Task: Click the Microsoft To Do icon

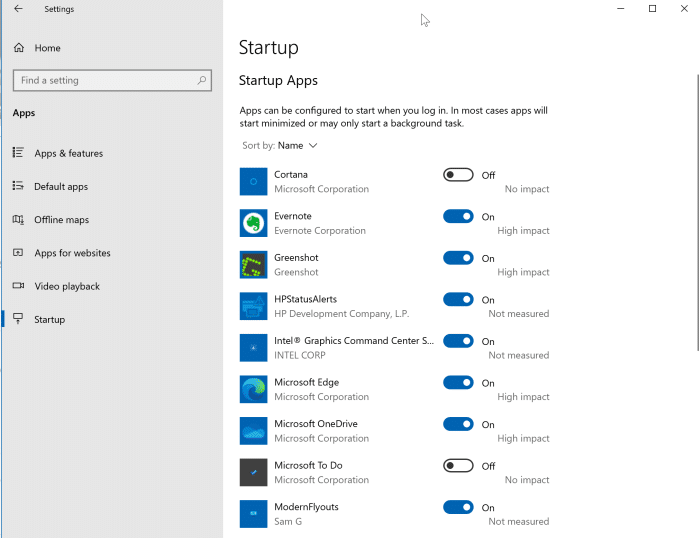Action: tap(253, 472)
